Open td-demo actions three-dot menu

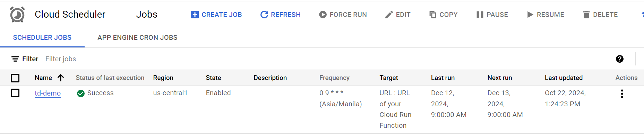(x=622, y=94)
